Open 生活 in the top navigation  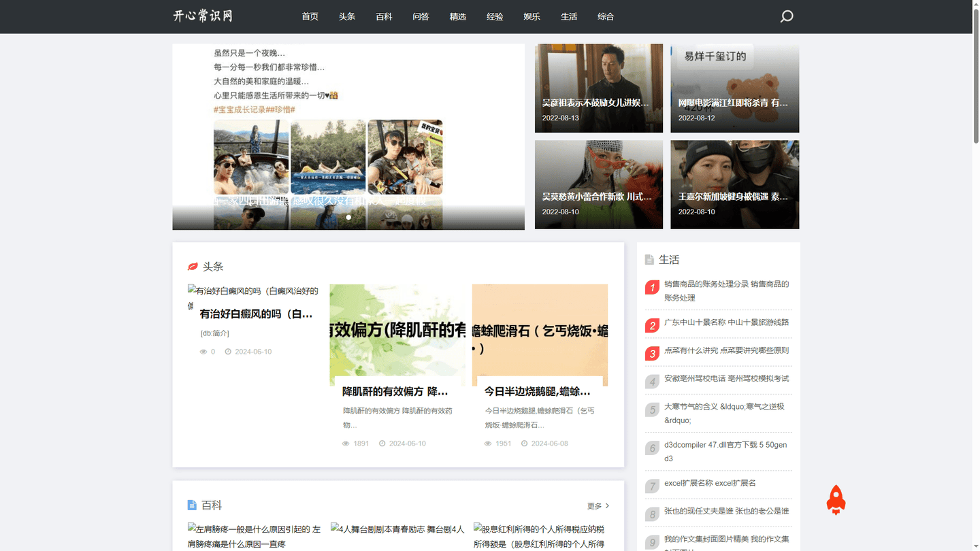coord(569,16)
